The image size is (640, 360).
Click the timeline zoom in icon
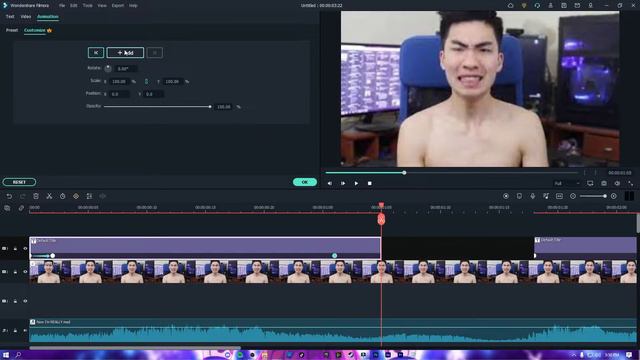613,196
